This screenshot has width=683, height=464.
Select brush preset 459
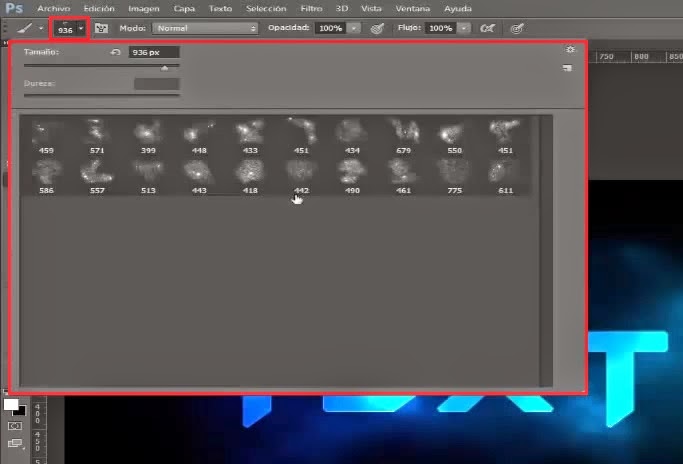46,136
